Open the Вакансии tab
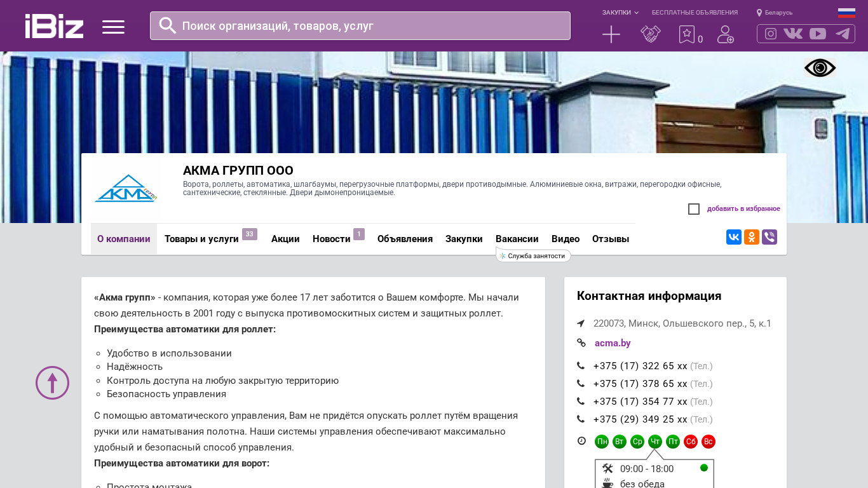 [x=517, y=239]
